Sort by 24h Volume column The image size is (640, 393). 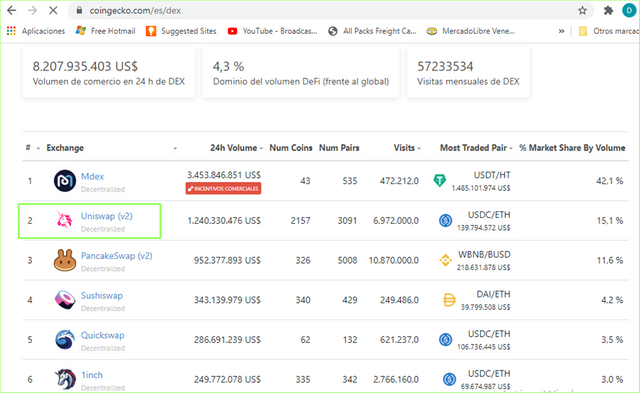pos(236,148)
